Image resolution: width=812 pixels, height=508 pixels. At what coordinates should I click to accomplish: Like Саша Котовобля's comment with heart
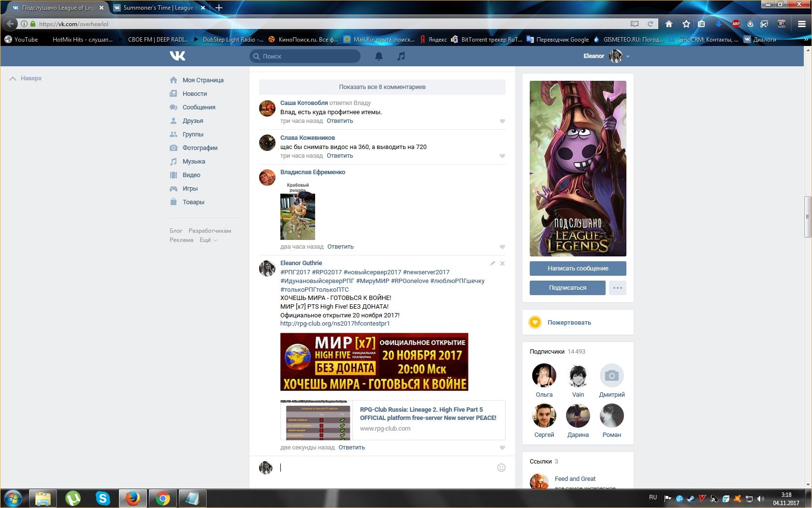coord(502,121)
